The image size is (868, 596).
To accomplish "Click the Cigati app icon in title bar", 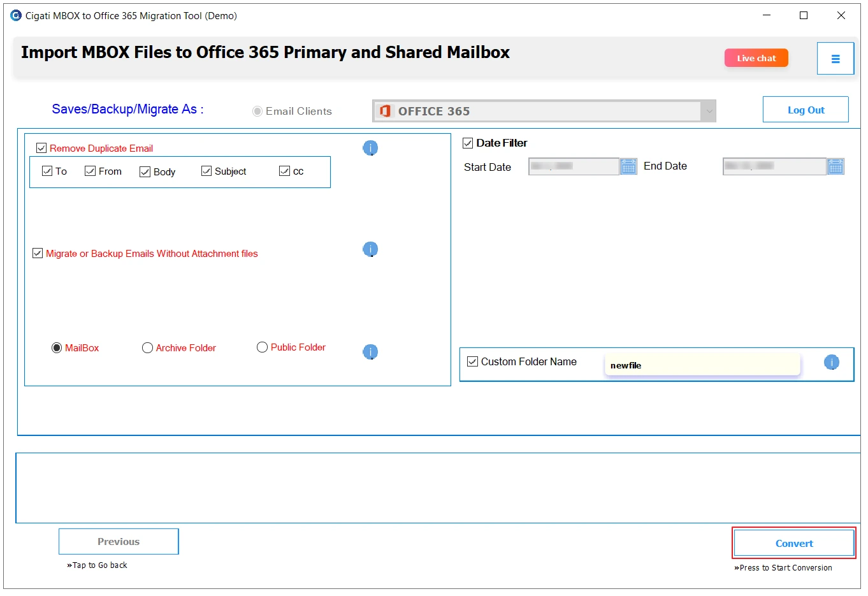I will pos(16,15).
